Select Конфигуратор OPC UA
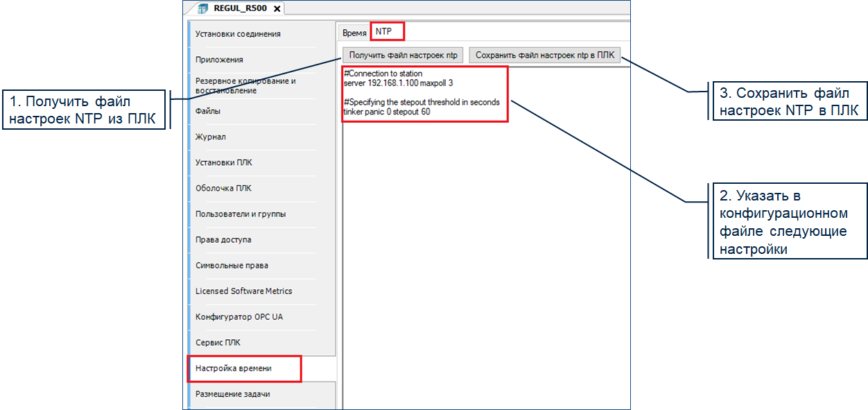The width and height of the screenshot is (868, 410). (238, 316)
